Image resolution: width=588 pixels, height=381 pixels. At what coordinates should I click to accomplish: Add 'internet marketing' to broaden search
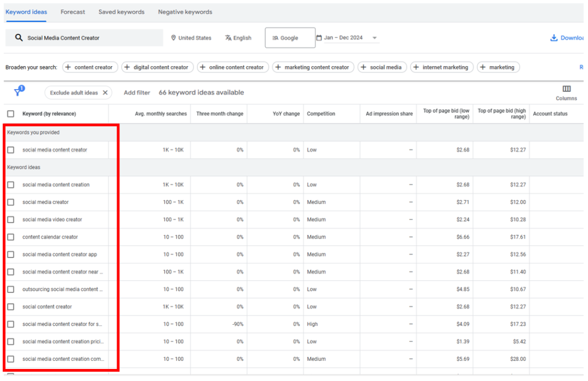[x=442, y=67]
